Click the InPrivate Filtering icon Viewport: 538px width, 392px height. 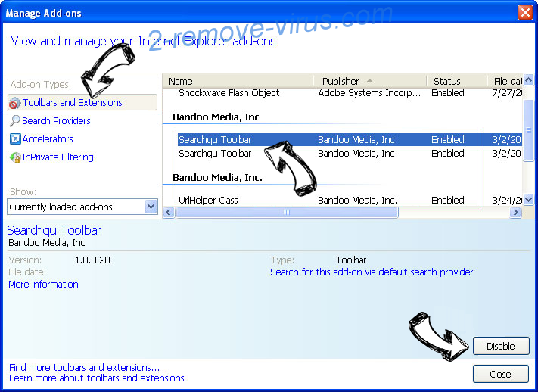[15, 157]
